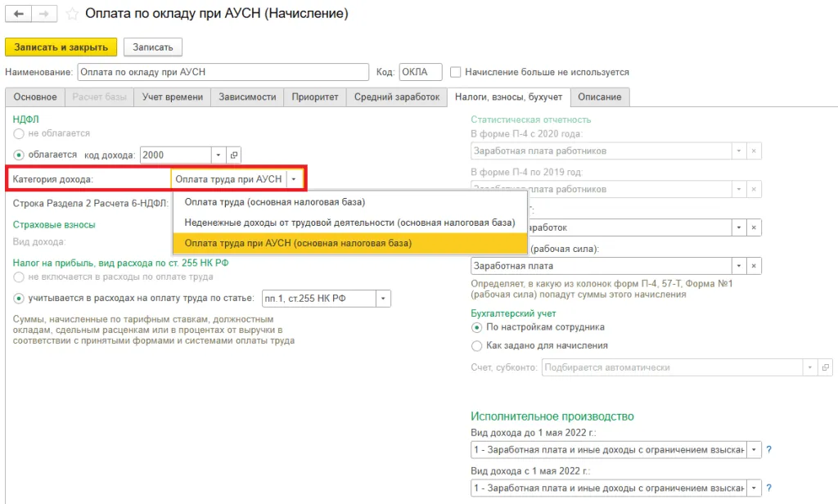Expand 'Вид дохода до 1 мая 2022' dropdown

[x=754, y=449]
